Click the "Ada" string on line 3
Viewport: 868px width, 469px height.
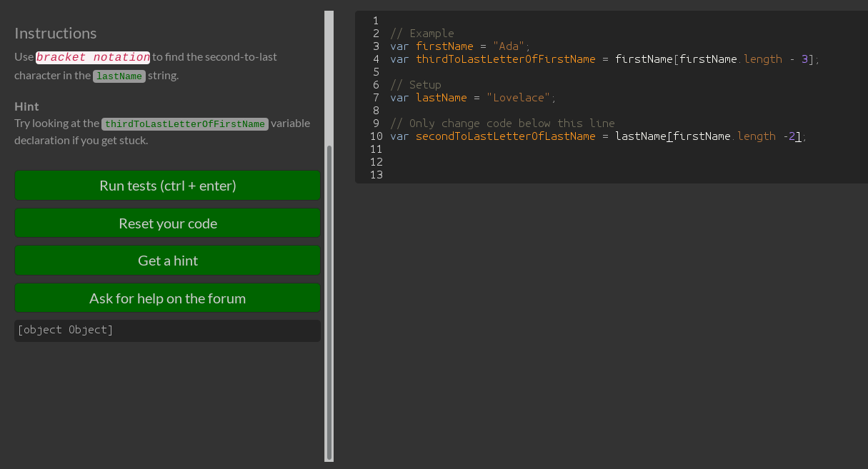point(511,46)
